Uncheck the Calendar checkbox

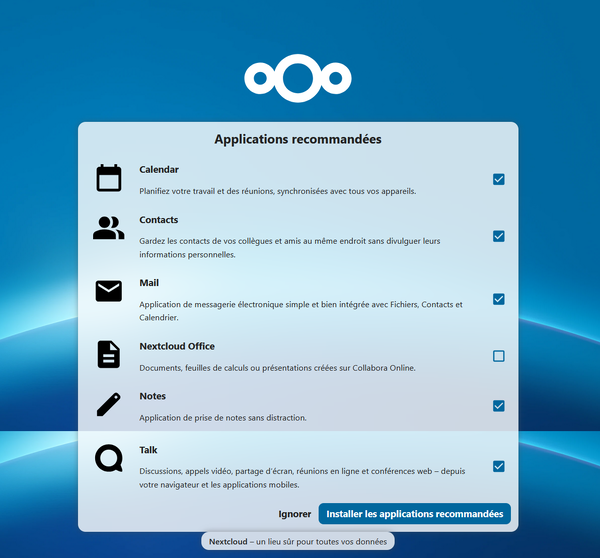pos(499,179)
